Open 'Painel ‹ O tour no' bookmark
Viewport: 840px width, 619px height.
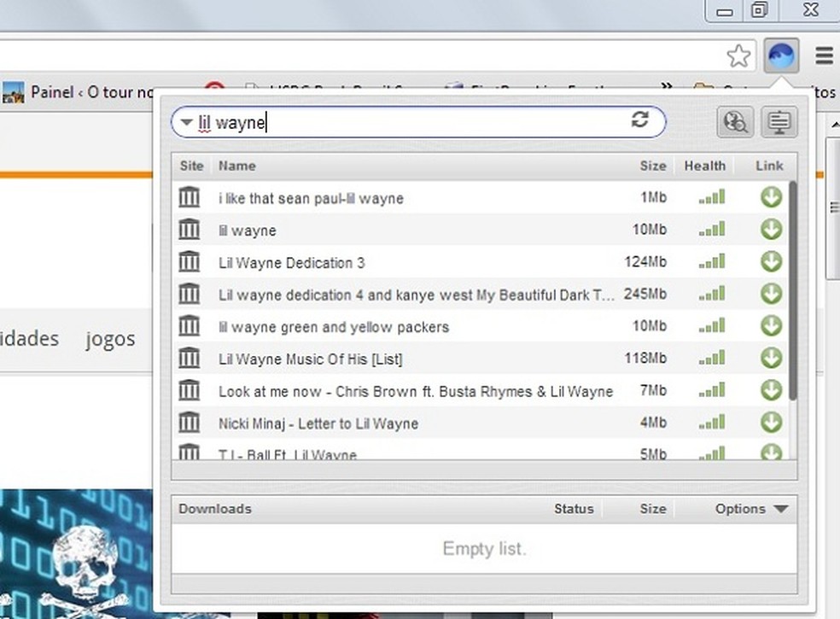click(x=78, y=92)
